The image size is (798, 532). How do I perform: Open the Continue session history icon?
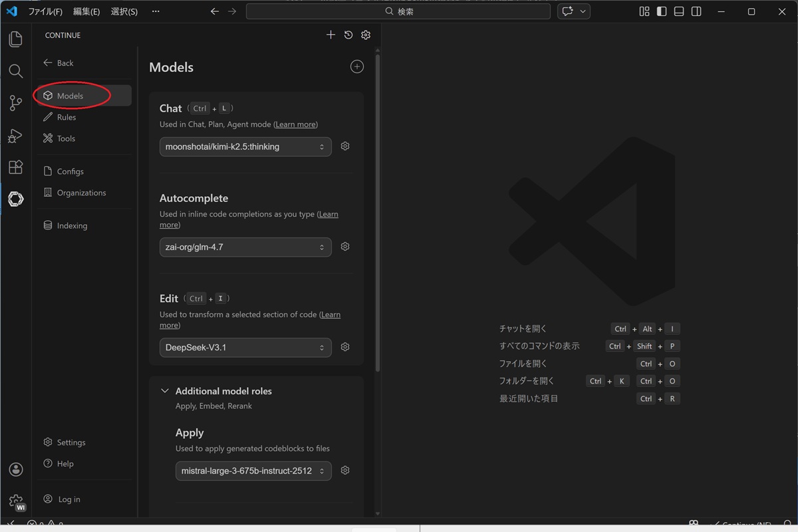point(348,35)
